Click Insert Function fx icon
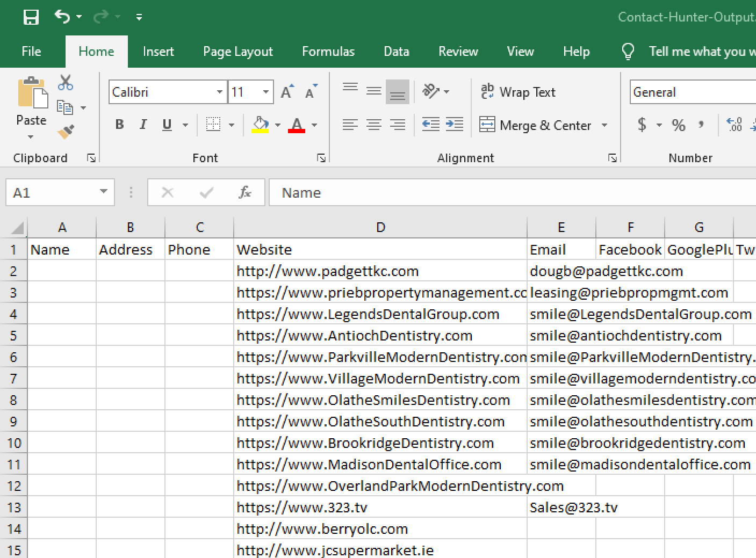Viewport: 756px width, 558px height. [245, 192]
